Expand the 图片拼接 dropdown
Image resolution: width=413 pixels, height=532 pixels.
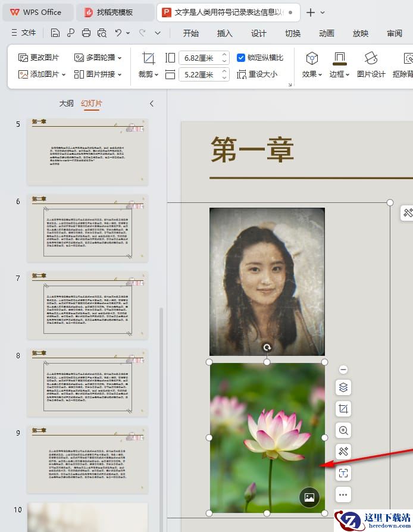pyautogui.click(x=120, y=74)
